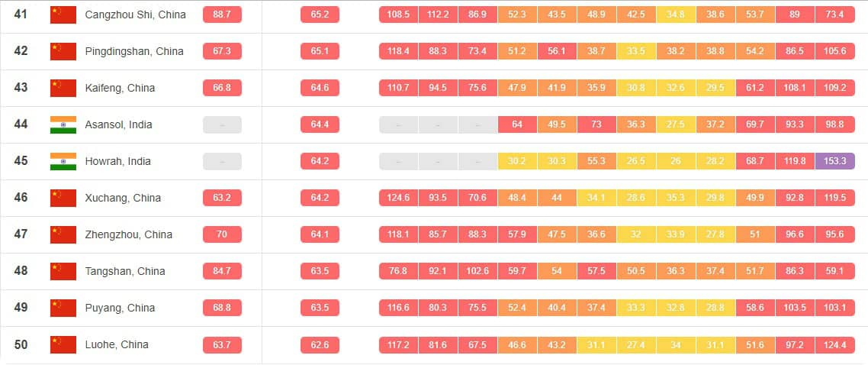The height and width of the screenshot is (365, 868).
Task: Click the China flag beside Puyang
Action: pos(63,308)
